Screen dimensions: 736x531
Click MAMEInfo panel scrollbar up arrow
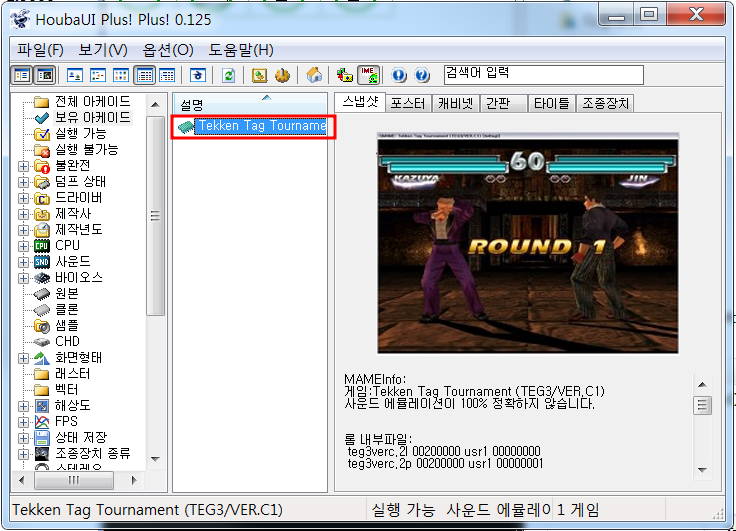[x=702, y=385]
